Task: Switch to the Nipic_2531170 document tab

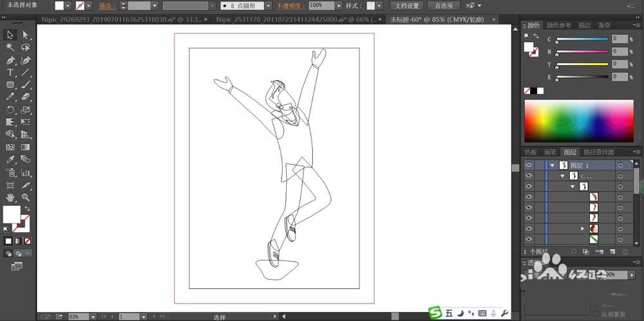Action: click(297, 19)
